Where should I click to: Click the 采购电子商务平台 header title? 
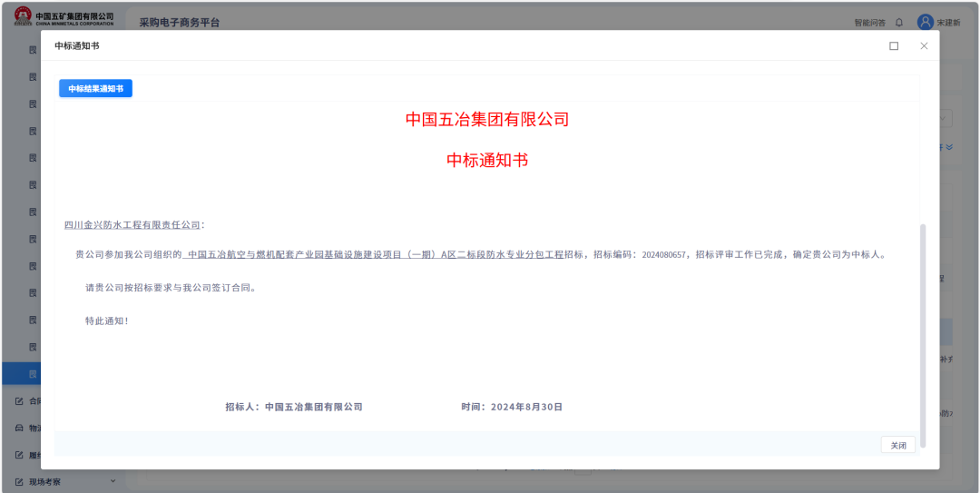click(179, 23)
